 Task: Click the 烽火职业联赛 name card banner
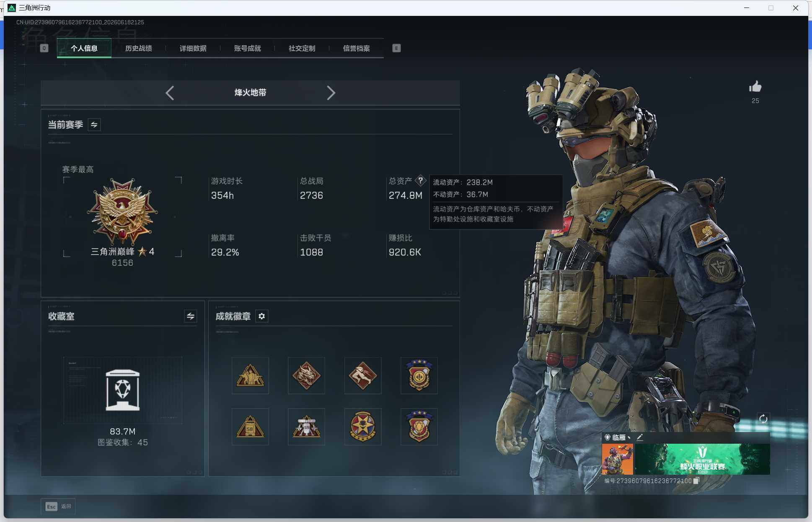[x=702, y=459]
